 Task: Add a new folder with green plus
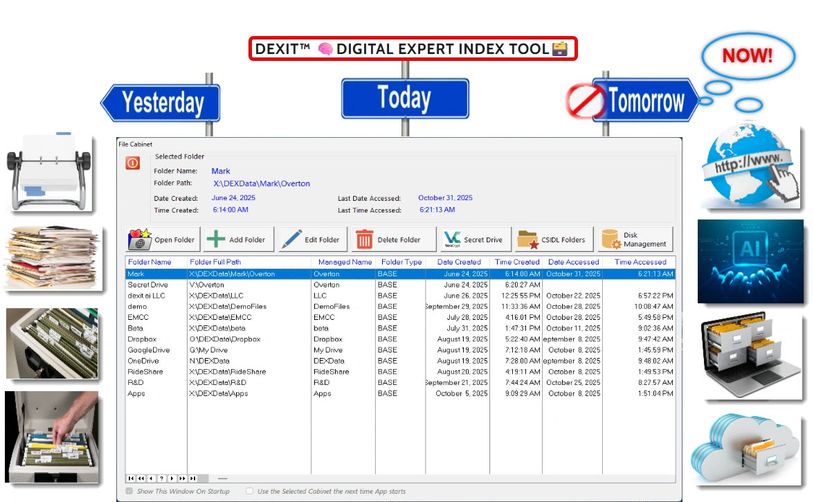pos(237,240)
